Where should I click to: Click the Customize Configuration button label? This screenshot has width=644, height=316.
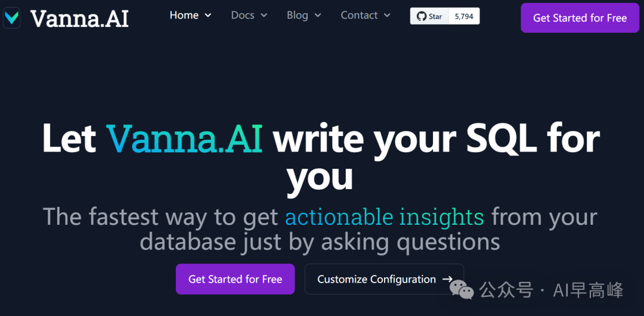tap(376, 279)
